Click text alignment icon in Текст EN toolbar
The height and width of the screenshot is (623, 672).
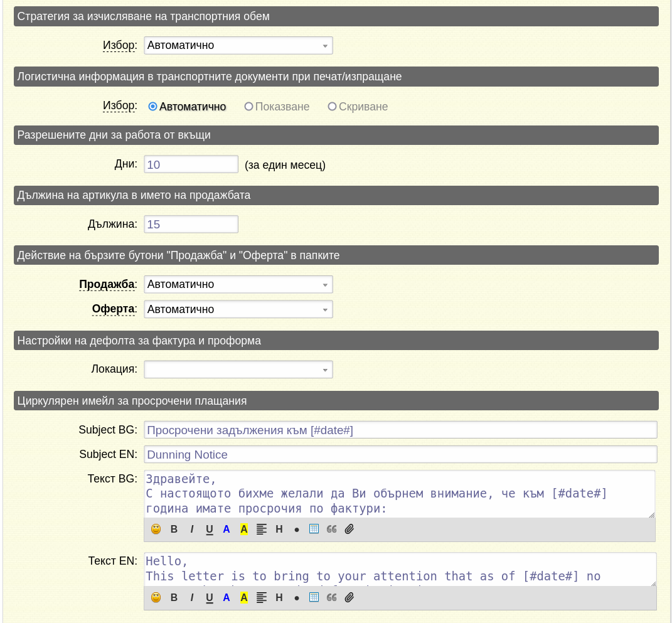[x=262, y=597]
